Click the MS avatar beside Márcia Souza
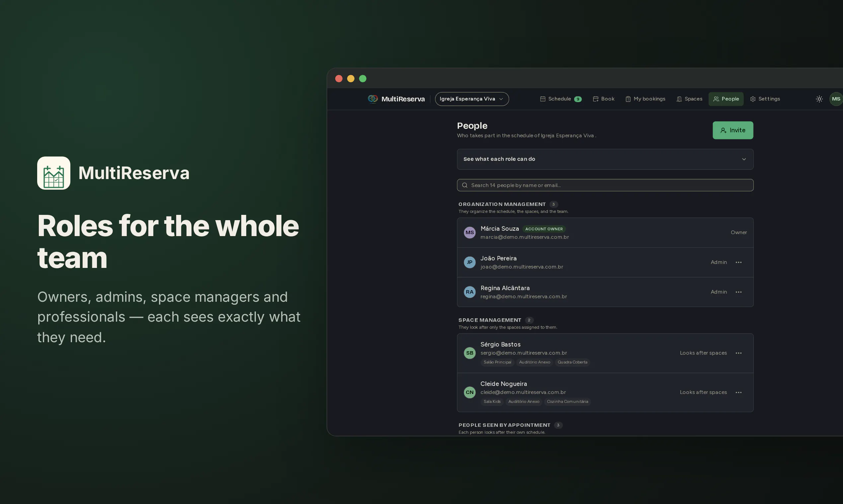This screenshot has width=843, height=504. [469, 233]
